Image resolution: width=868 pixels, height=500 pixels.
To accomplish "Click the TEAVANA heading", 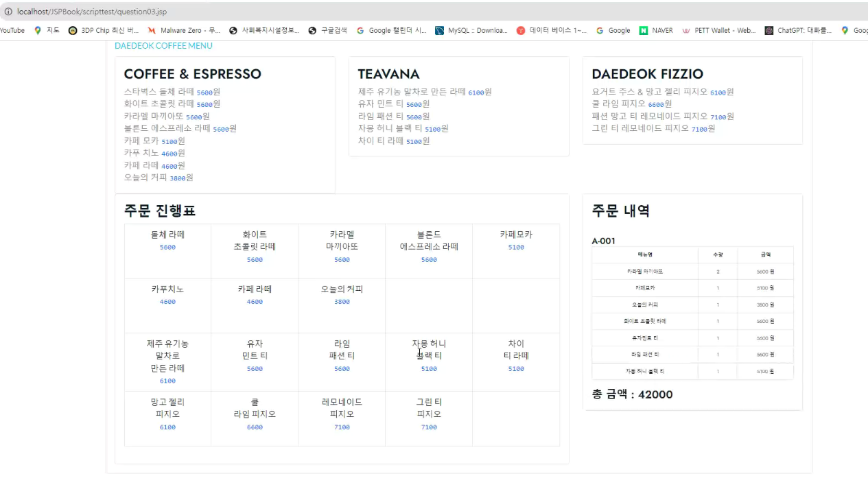I will point(389,74).
